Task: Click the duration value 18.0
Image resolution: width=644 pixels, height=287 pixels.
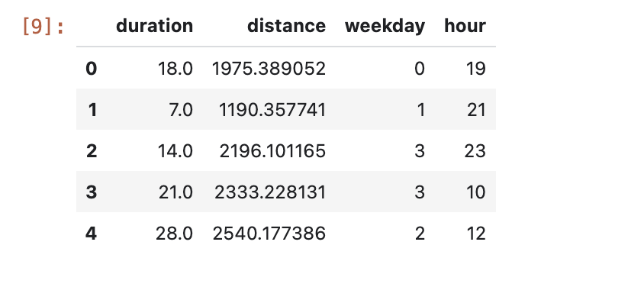Action: point(175,69)
